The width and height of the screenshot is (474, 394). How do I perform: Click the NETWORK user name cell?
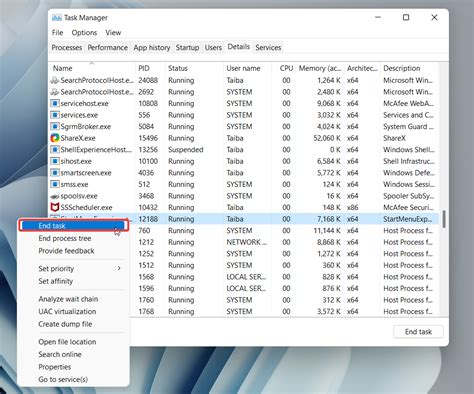(246, 242)
